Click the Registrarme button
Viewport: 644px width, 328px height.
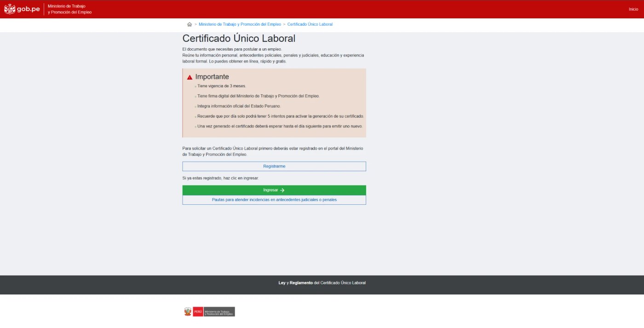pyautogui.click(x=274, y=166)
